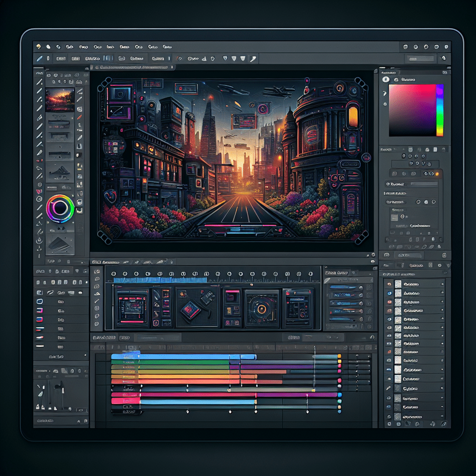
Task: Click the pink heart-shaped tool icon
Action: click(40, 191)
